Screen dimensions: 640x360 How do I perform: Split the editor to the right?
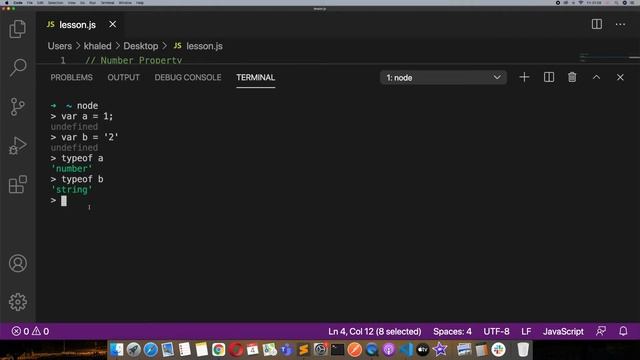tap(597, 24)
